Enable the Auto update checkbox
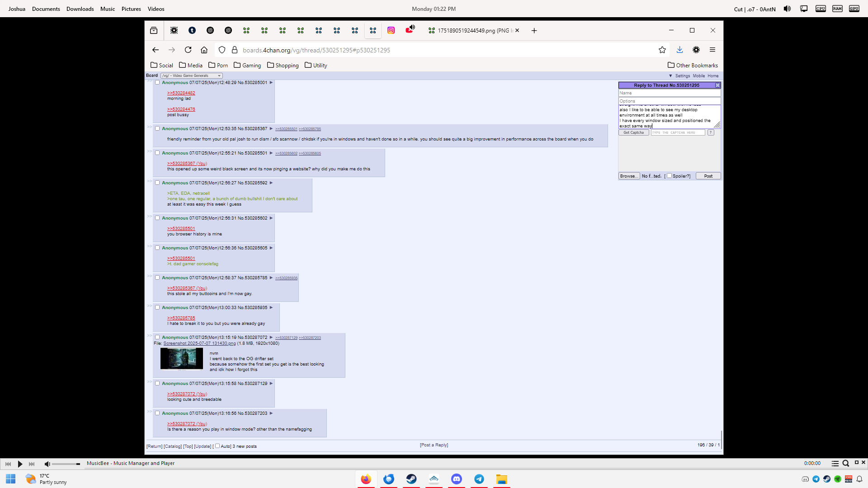Image resolution: width=868 pixels, height=488 pixels. pyautogui.click(x=217, y=446)
